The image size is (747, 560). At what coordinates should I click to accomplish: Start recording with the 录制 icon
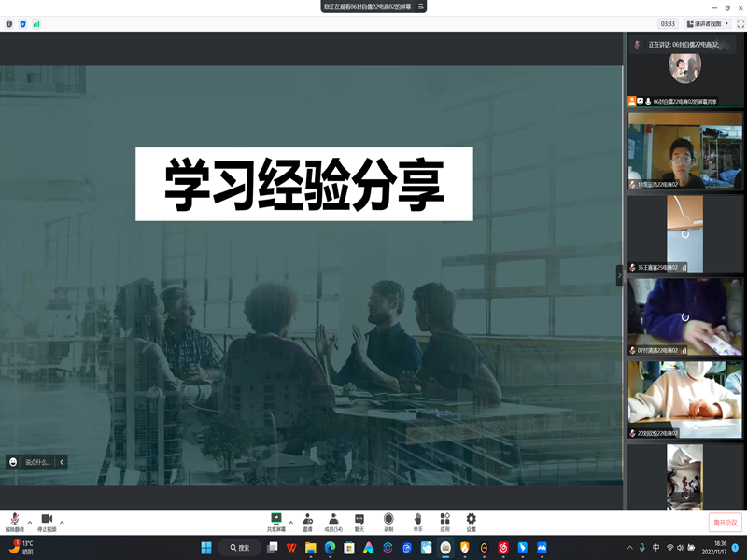pyautogui.click(x=388, y=520)
